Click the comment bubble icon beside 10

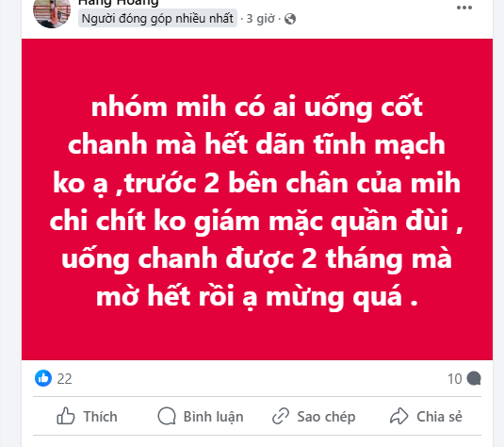click(474, 378)
